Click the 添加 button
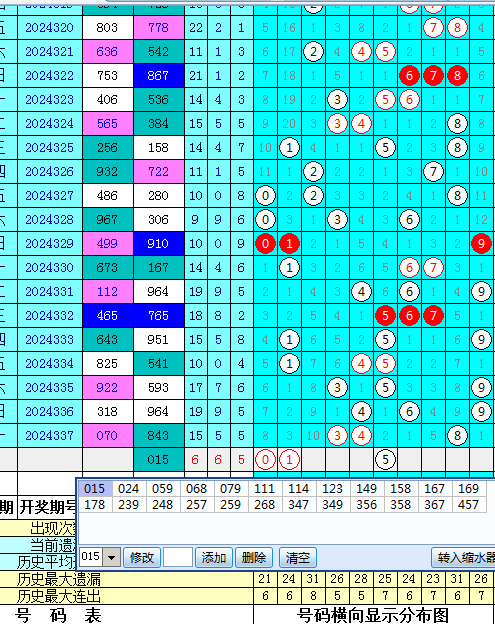 (214, 557)
